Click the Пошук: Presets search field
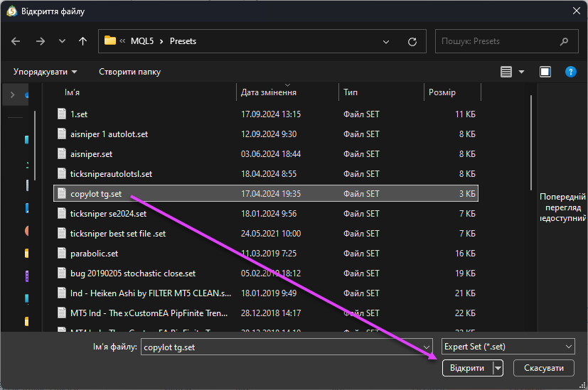Screen dimensions: 588x390 (498, 41)
